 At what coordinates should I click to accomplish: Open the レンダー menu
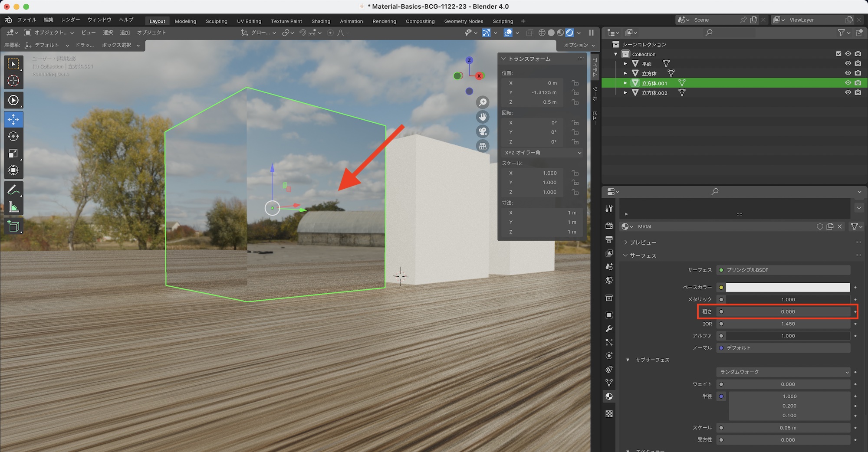click(70, 20)
